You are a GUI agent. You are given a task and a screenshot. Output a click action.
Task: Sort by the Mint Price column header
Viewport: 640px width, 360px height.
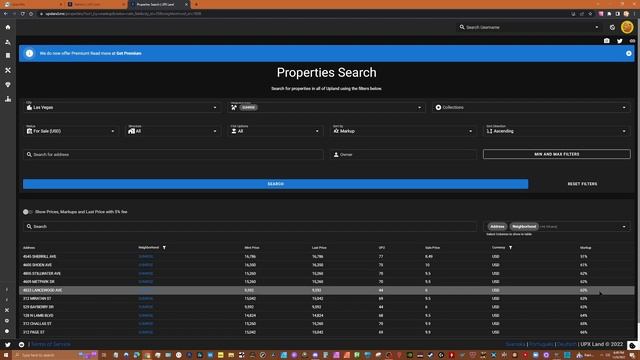coord(252,248)
